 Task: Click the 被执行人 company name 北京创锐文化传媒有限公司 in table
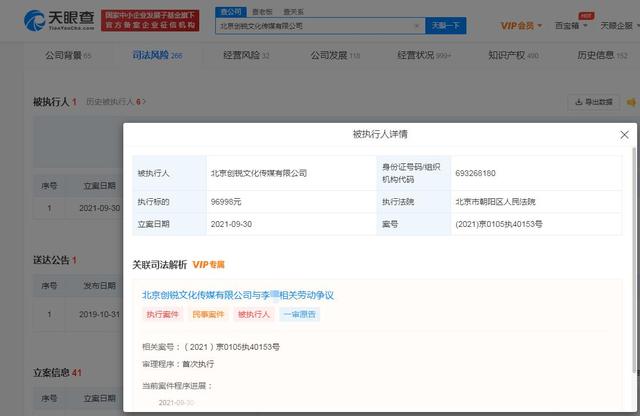[x=259, y=173]
